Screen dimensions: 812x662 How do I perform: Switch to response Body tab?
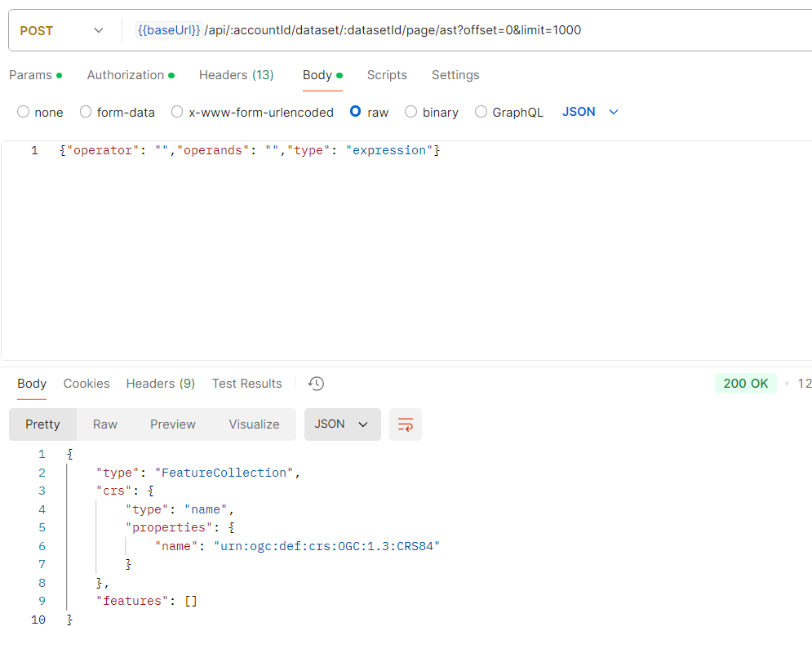(x=32, y=384)
